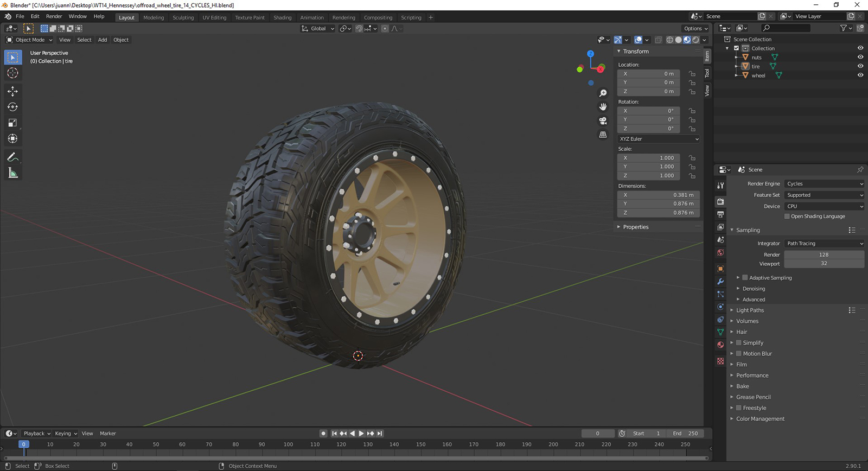Image resolution: width=868 pixels, height=471 pixels.
Task: Enable the Simplify checkbox
Action: coord(738,343)
